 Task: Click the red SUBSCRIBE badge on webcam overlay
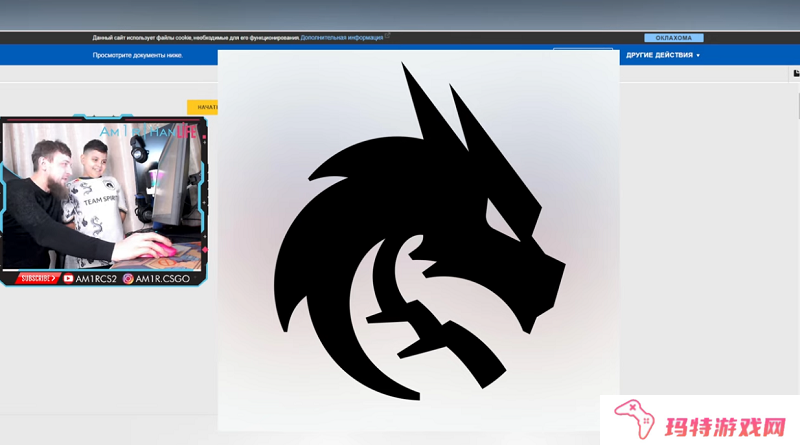(38, 279)
